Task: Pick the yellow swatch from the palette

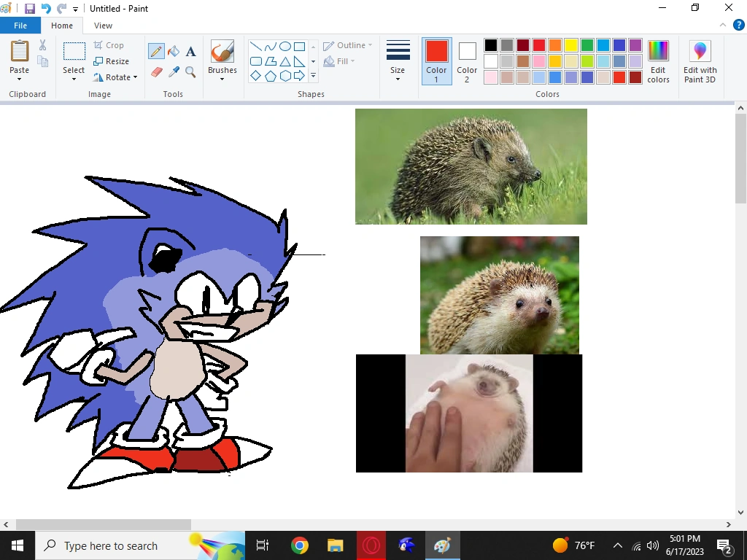Action: [x=570, y=44]
